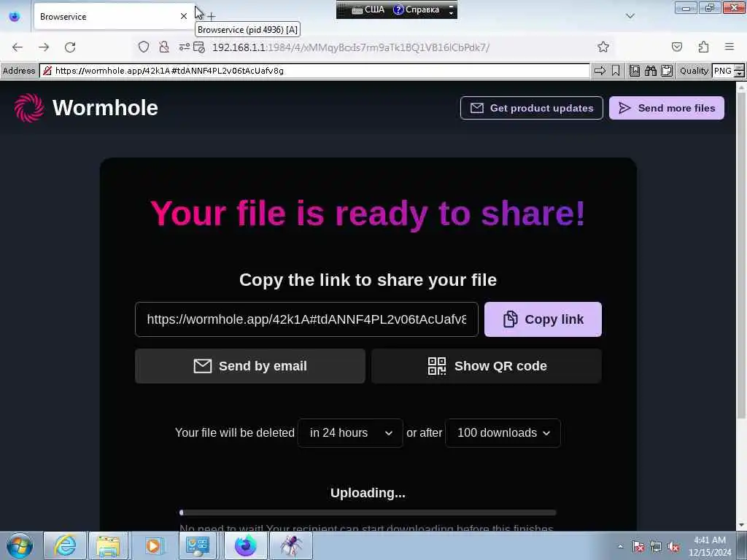Click Send more files button
Viewport: 747px width, 560px height.
[x=667, y=108]
